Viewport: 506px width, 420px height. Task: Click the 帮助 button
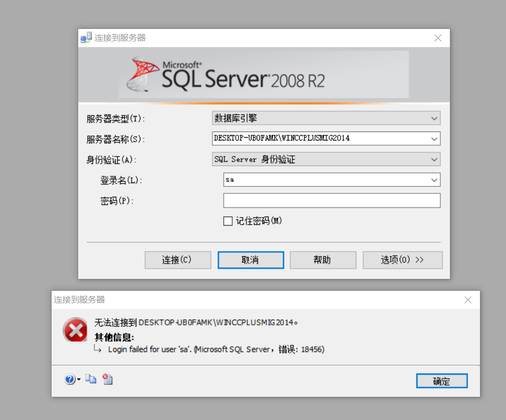coord(323,260)
